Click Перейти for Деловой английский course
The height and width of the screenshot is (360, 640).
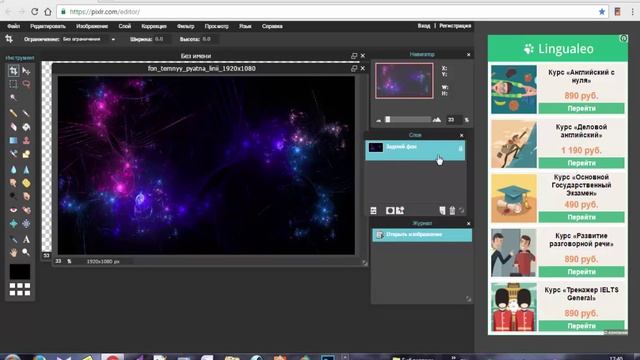(x=581, y=163)
